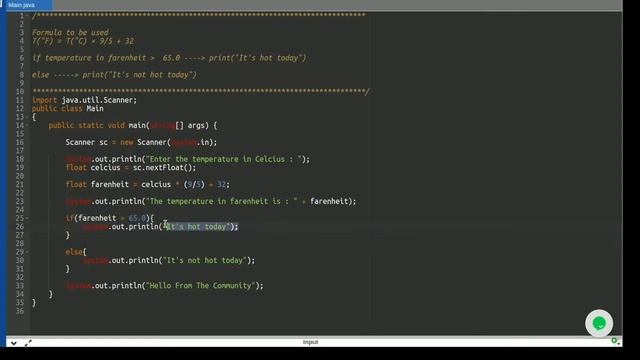Click line number 20 in the gutter

pos(20,176)
